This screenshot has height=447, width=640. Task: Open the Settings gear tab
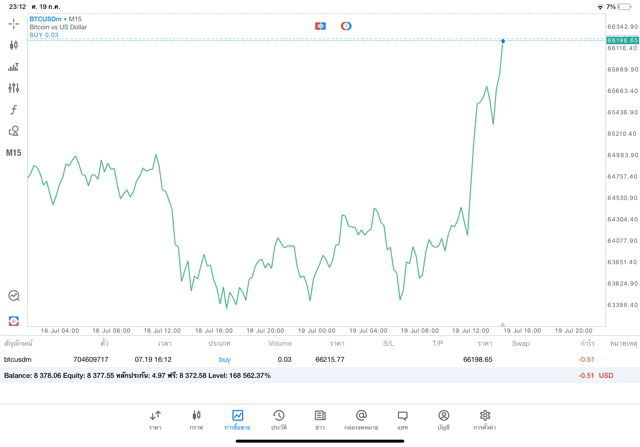pyautogui.click(x=485, y=419)
